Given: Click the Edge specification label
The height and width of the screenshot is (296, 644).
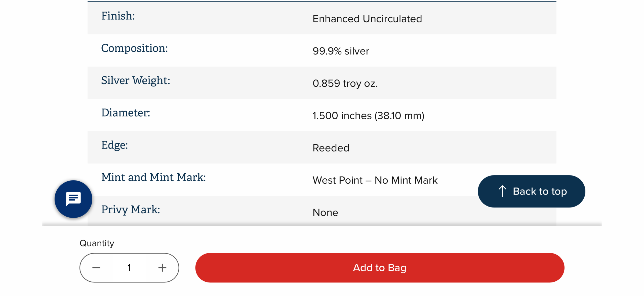Looking at the screenshot, I should click(x=114, y=145).
